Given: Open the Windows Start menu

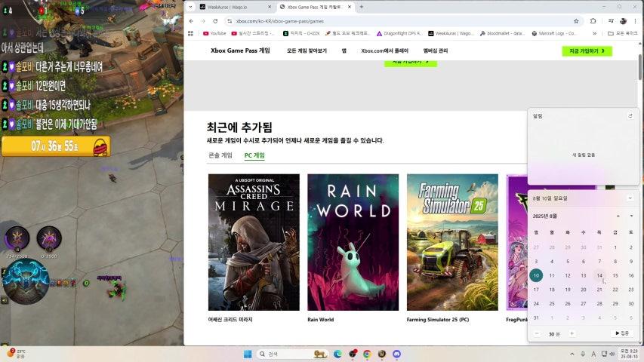Looking at the screenshot, I should click(x=248, y=354).
